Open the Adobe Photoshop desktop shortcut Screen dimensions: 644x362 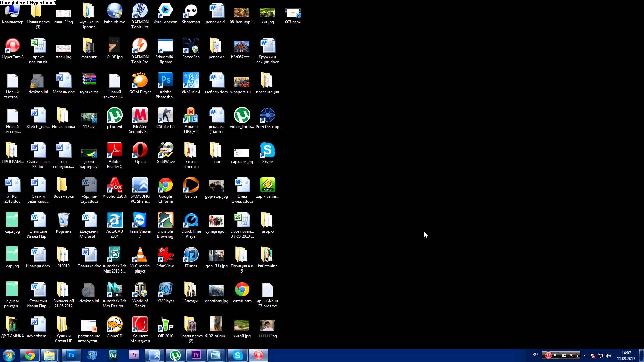coord(165,86)
